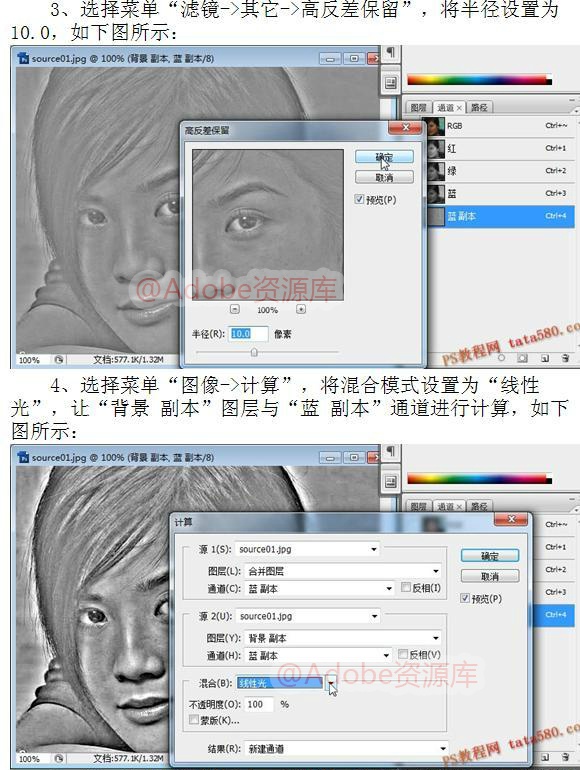Click Photoshop document icon in lower title bar
This screenshot has width=580, height=770.
(23, 457)
